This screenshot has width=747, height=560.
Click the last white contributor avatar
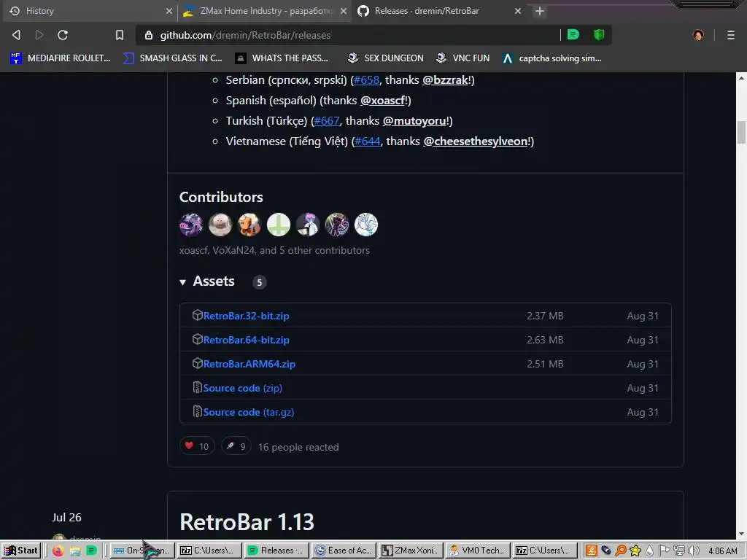pos(366,225)
